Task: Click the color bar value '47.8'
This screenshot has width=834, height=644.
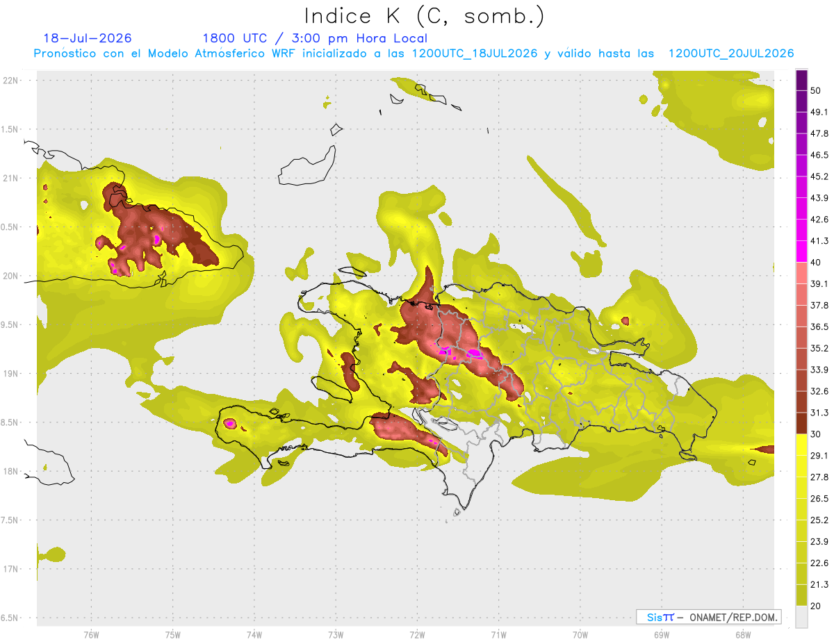Action: click(x=819, y=133)
